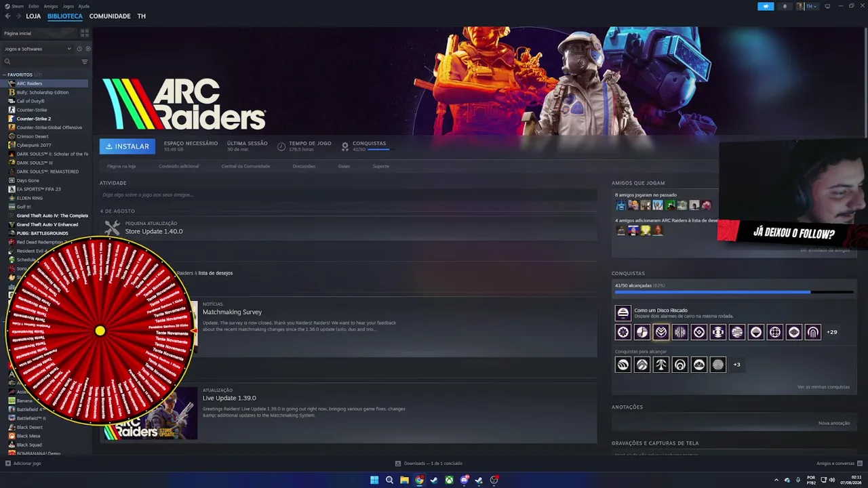Show the +29 more unlocked achievements
Image resolution: width=868 pixels, height=488 pixels.
click(832, 332)
